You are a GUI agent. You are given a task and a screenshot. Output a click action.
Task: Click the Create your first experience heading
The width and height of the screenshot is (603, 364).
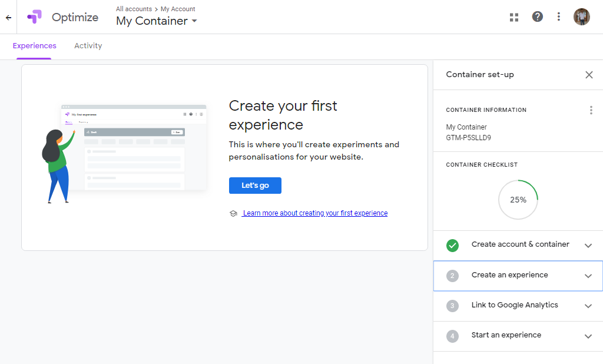tap(283, 115)
